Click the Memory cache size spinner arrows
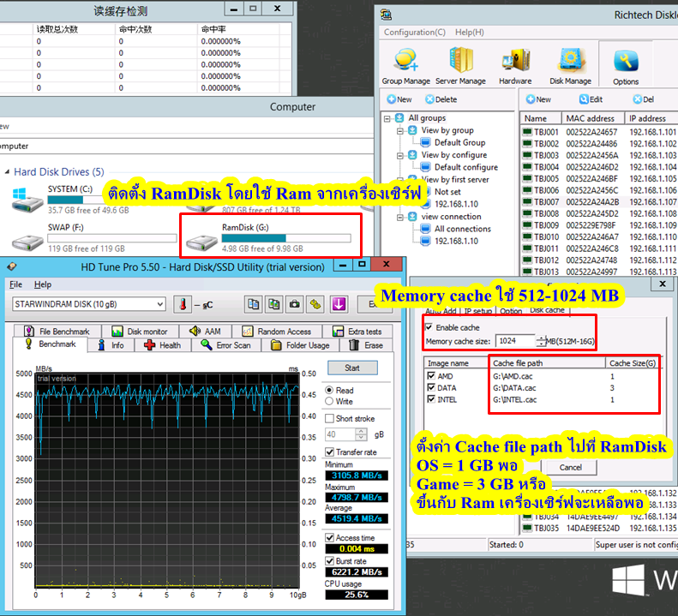Viewport: 678px width, 616px height. (541, 341)
